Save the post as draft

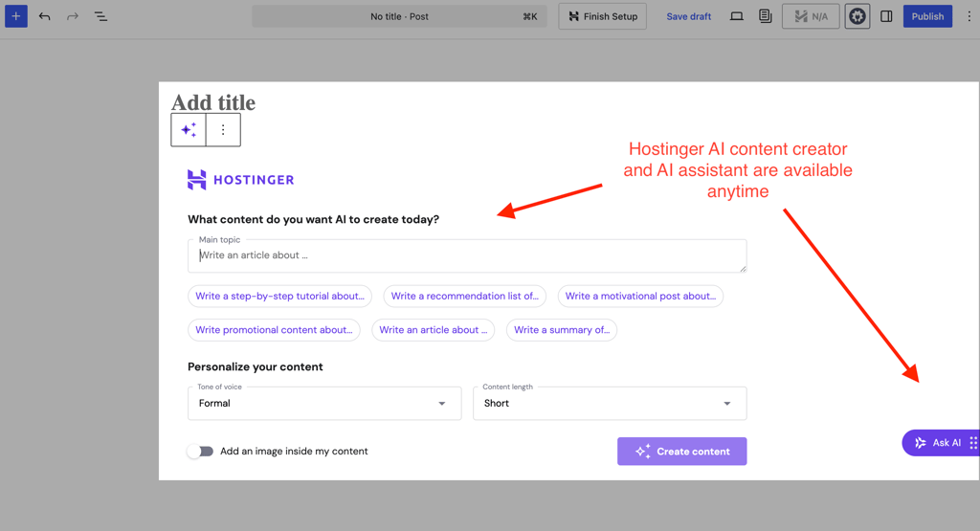click(x=689, y=16)
